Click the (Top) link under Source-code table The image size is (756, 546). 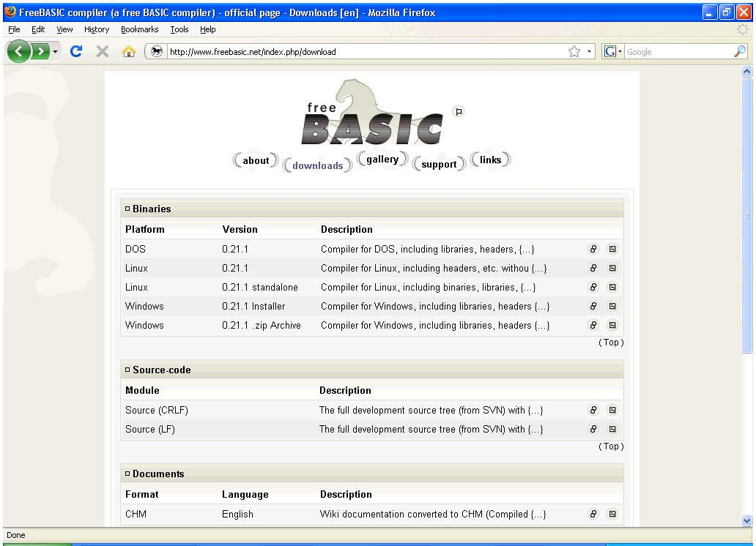[x=611, y=446]
